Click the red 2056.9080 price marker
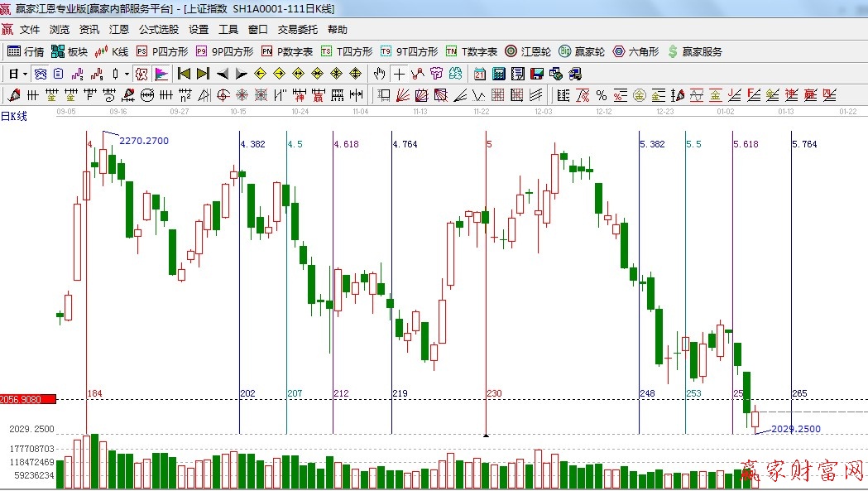 (27, 399)
